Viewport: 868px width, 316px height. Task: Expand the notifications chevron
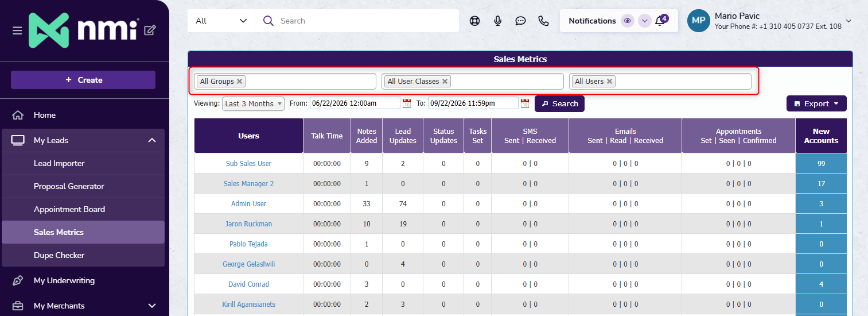click(644, 21)
